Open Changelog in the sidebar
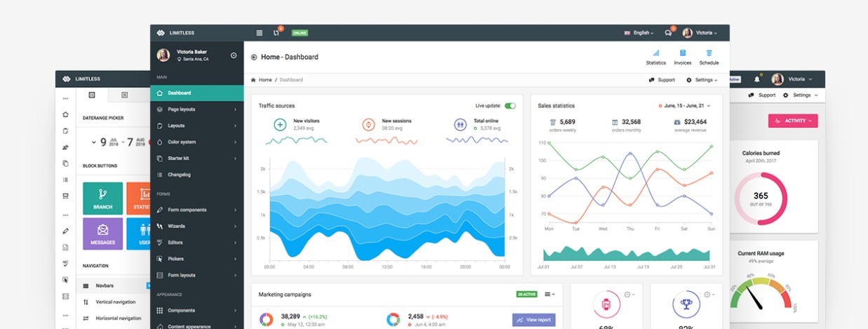 click(197, 175)
